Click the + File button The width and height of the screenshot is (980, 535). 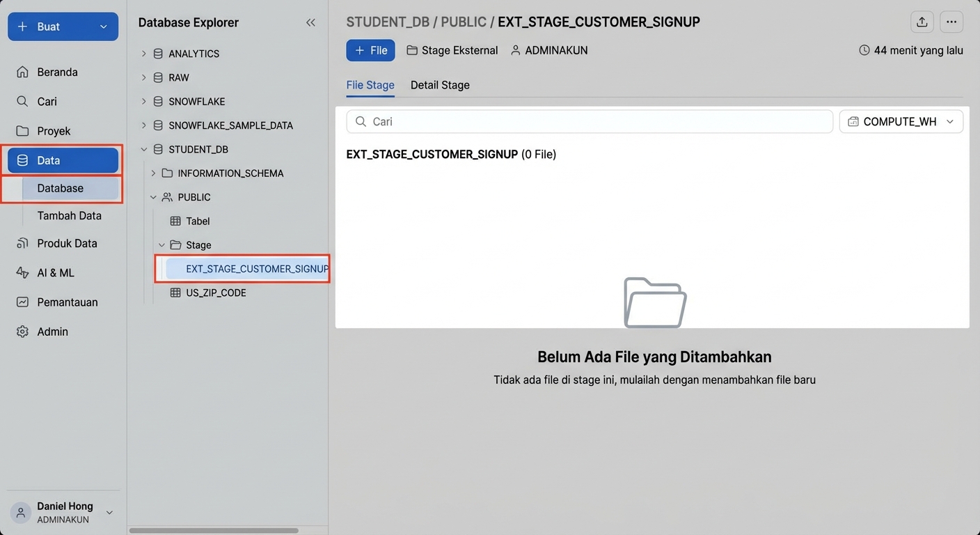[370, 50]
